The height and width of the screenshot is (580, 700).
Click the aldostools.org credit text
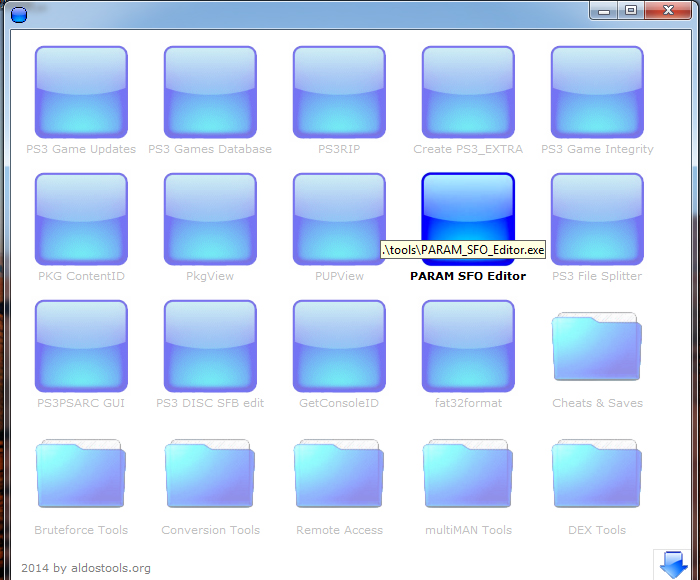pos(86,568)
